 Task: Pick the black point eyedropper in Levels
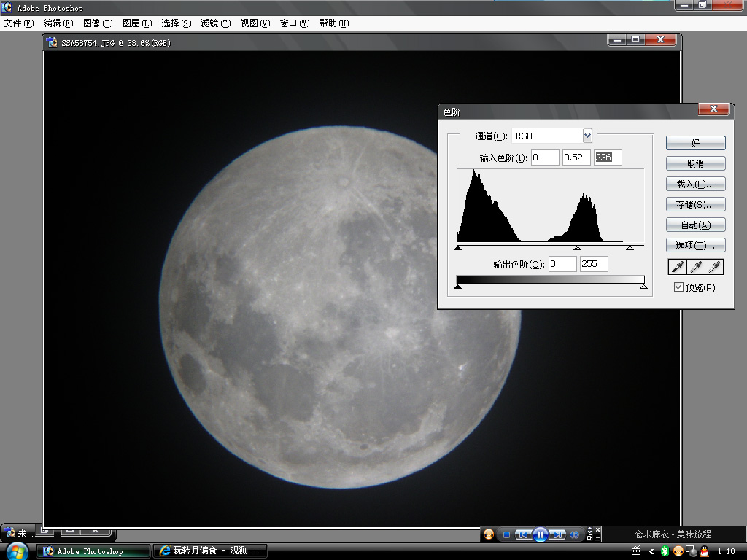(x=678, y=267)
